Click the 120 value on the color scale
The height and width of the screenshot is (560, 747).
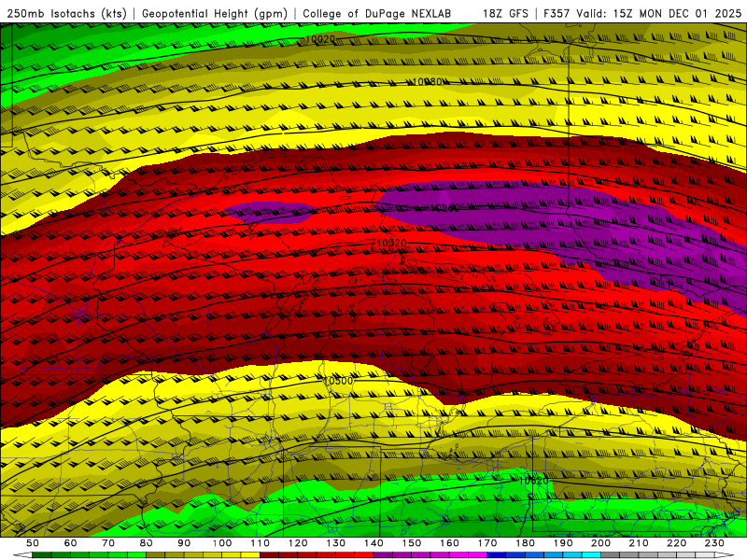tap(298, 543)
